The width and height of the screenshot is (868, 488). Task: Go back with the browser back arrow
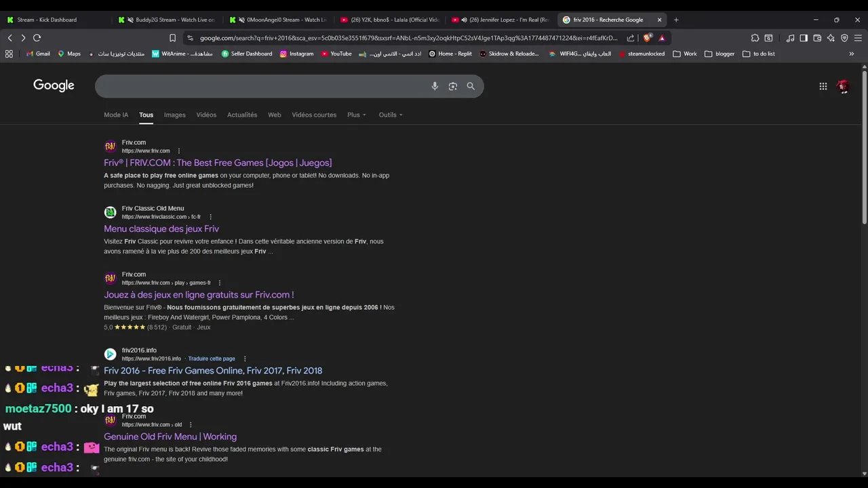(x=10, y=38)
